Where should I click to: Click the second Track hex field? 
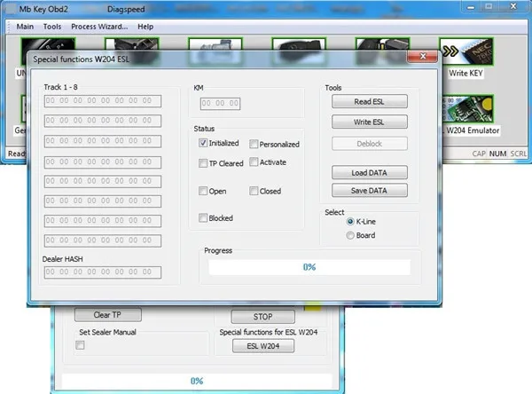point(103,121)
